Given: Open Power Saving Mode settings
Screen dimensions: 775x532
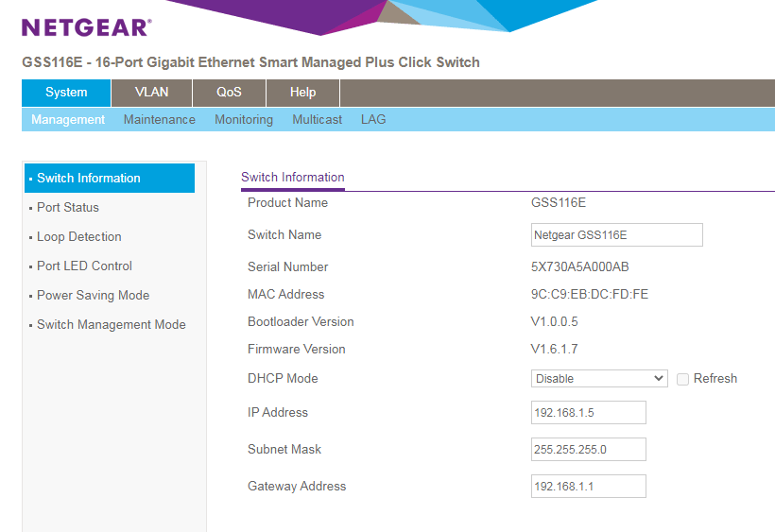Looking at the screenshot, I should [x=93, y=296].
